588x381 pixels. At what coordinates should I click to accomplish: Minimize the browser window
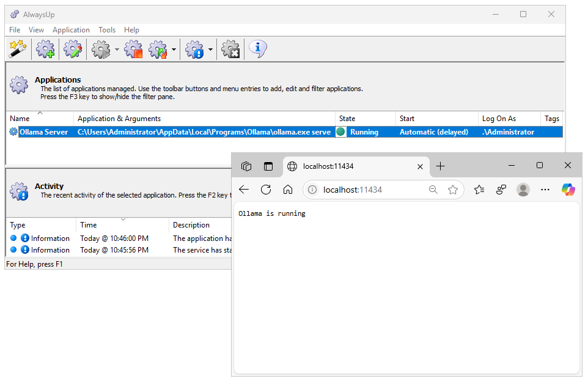click(512, 166)
